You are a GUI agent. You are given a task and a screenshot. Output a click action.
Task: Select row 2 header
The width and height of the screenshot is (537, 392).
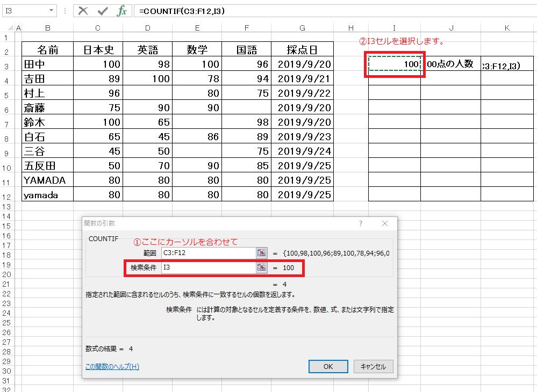click(6, 52)
